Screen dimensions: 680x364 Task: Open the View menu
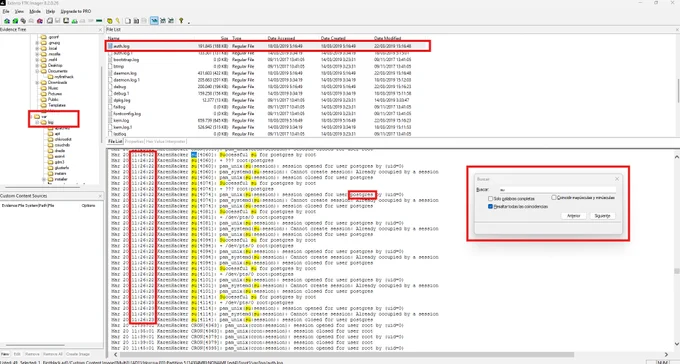click(20, 11)
